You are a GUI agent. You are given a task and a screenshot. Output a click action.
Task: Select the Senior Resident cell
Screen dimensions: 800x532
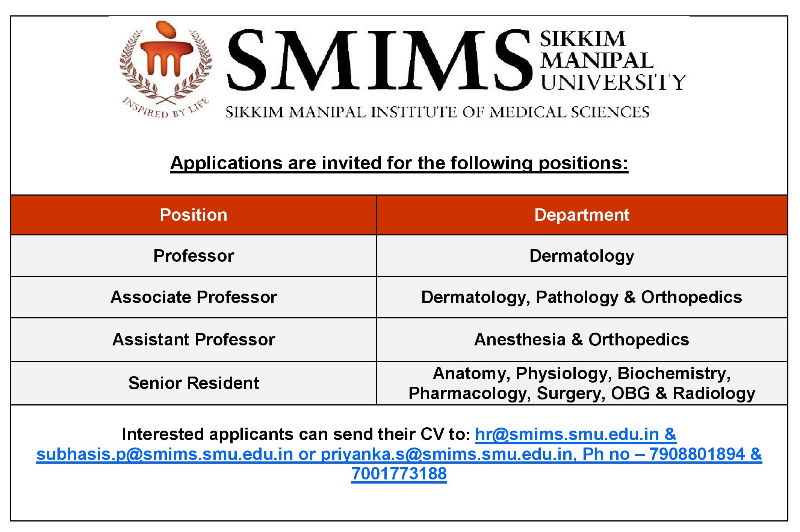[x=194, y=383]
